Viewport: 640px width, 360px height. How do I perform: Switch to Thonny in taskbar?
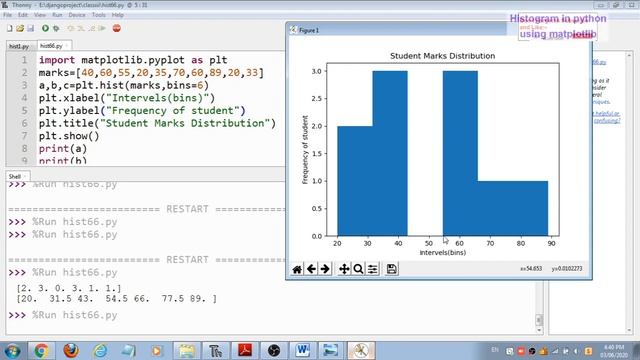pyautogui.click(x=216, y=351)
